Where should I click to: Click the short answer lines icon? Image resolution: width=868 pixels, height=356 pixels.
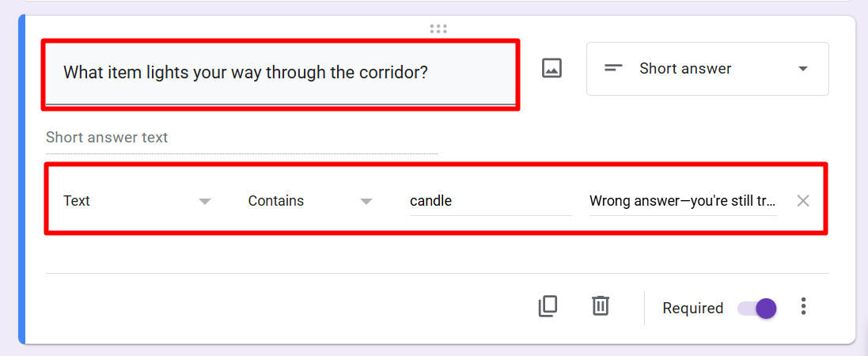[x=613, y=69]
